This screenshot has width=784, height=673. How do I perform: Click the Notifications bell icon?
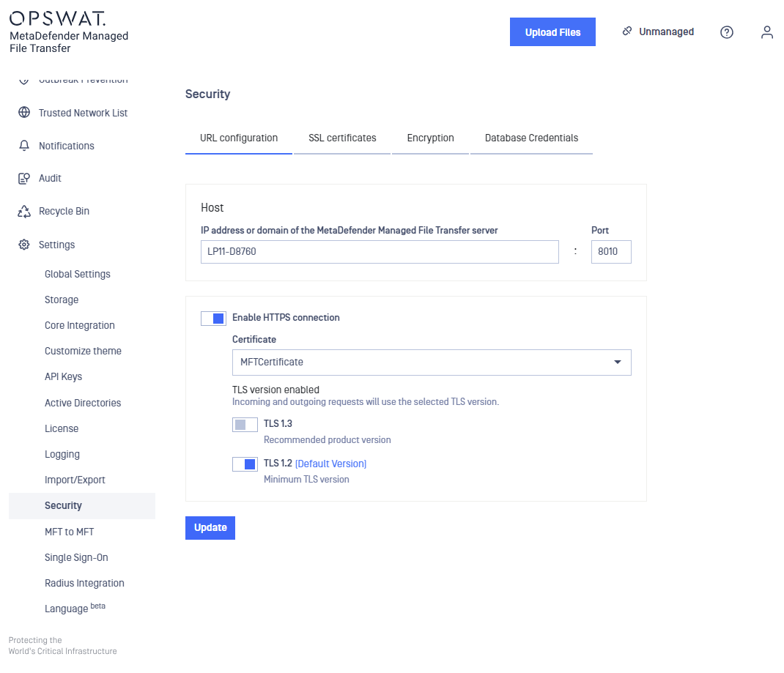[24, 146]
